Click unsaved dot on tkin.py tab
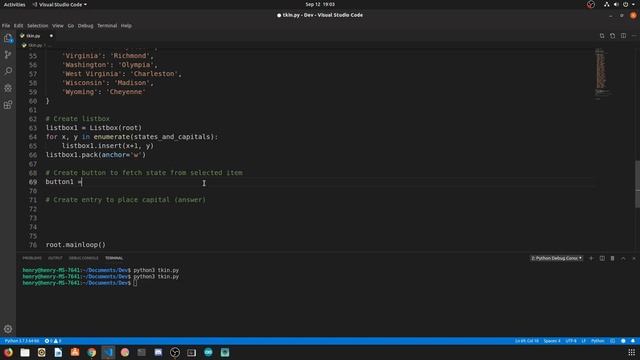The height and width of the screenshot is (360, 640). tap(51, 36)
